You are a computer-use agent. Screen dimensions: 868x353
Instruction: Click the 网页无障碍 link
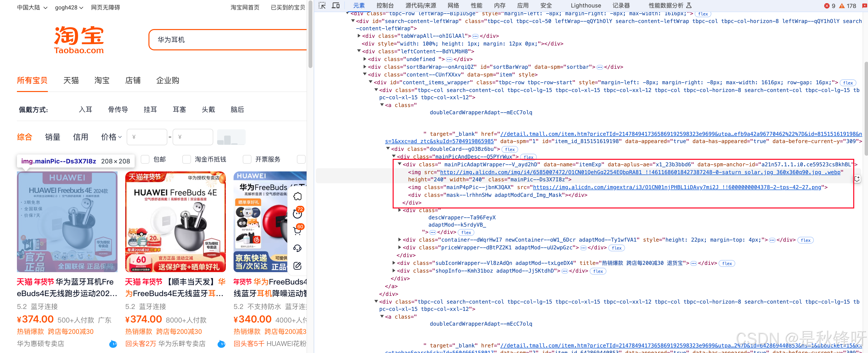[x=105, y=8]
